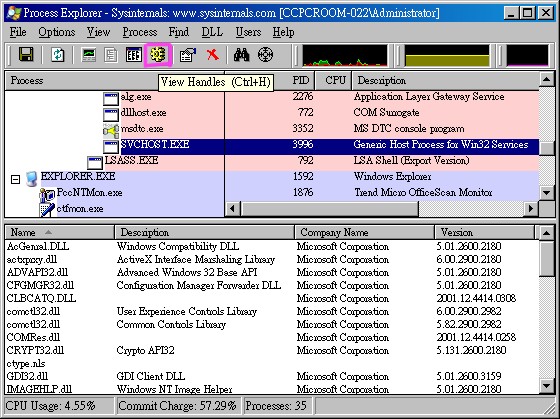Click the SVCHOST.EXE process icon
The height and width of the screenshot is (419, 560).
[111, 146]
